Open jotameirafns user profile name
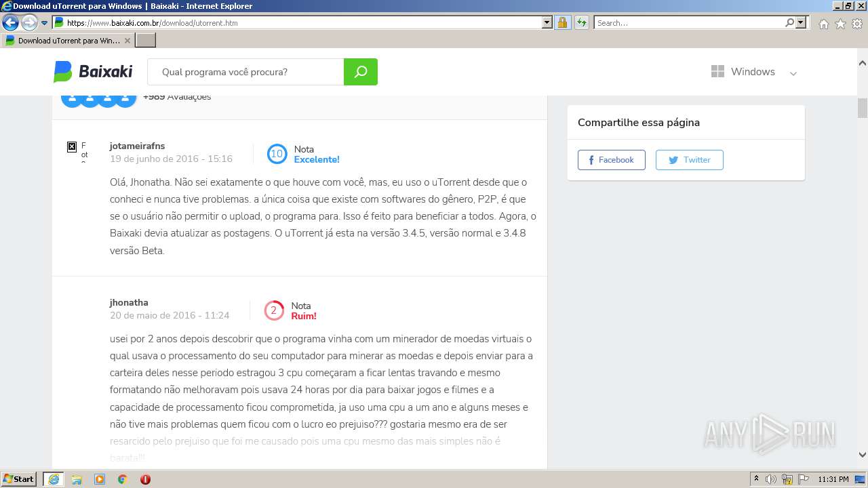 (138, 146)
